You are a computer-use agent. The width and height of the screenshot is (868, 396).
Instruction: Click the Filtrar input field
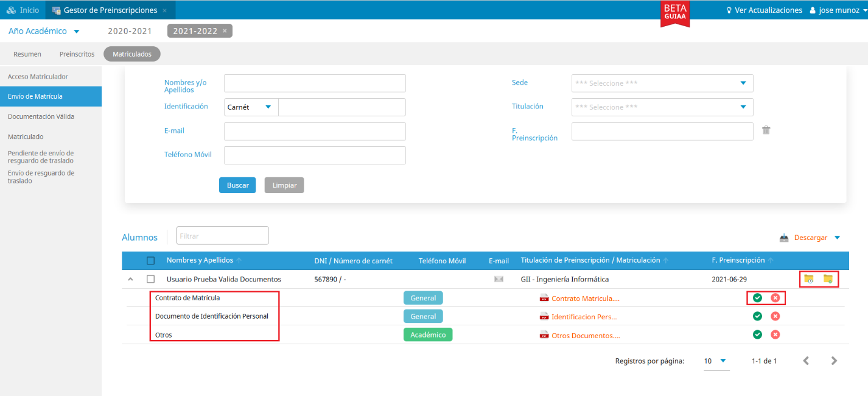222,236
